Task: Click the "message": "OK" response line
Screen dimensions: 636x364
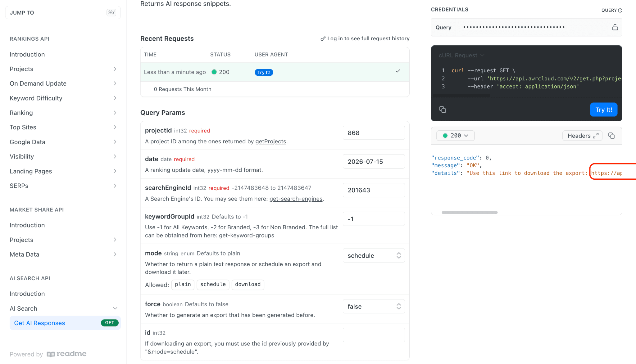Action: point(456,165)
